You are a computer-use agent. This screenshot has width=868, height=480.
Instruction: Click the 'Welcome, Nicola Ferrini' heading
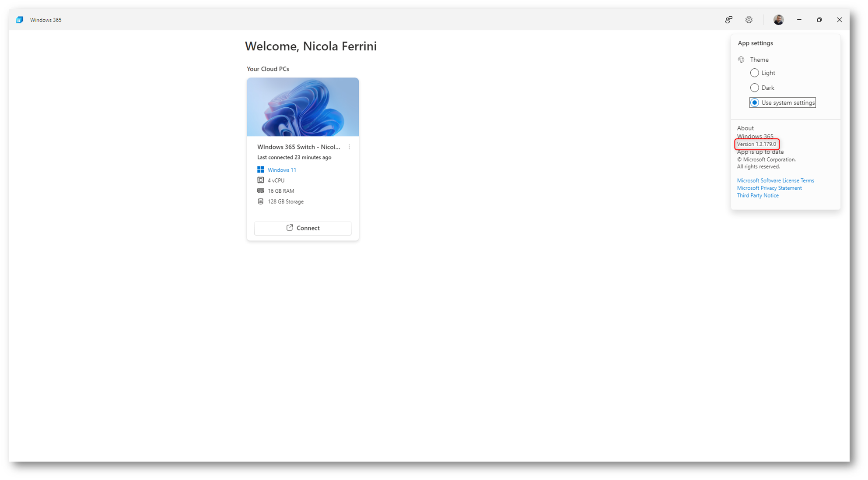click(x=311, y=46)
